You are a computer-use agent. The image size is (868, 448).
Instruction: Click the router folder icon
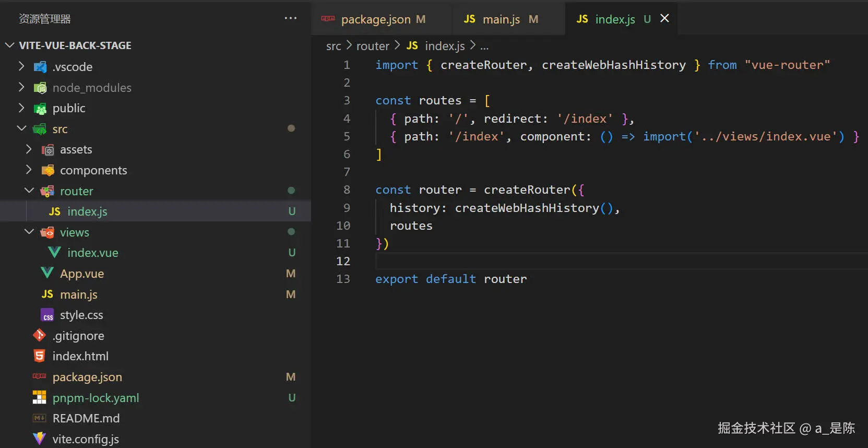coord(47,191)
